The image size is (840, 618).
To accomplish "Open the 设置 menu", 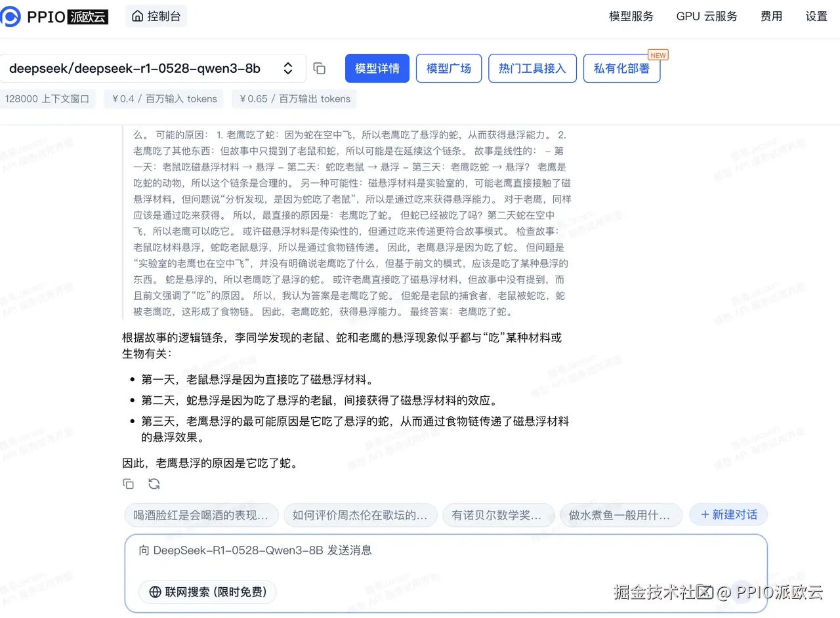I will 816,16.
